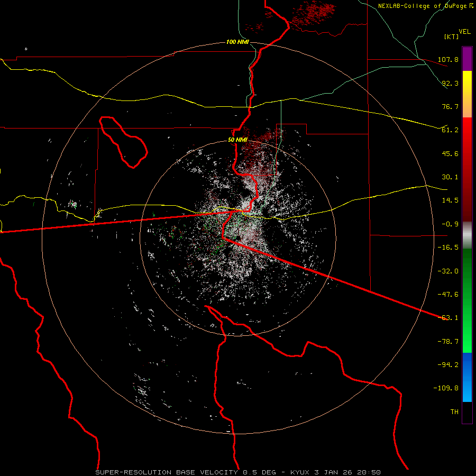Click the -32.0 velocity scale value
Image resolution: width=476 pixels, height=476 pixels.
(x=448, y=271)
